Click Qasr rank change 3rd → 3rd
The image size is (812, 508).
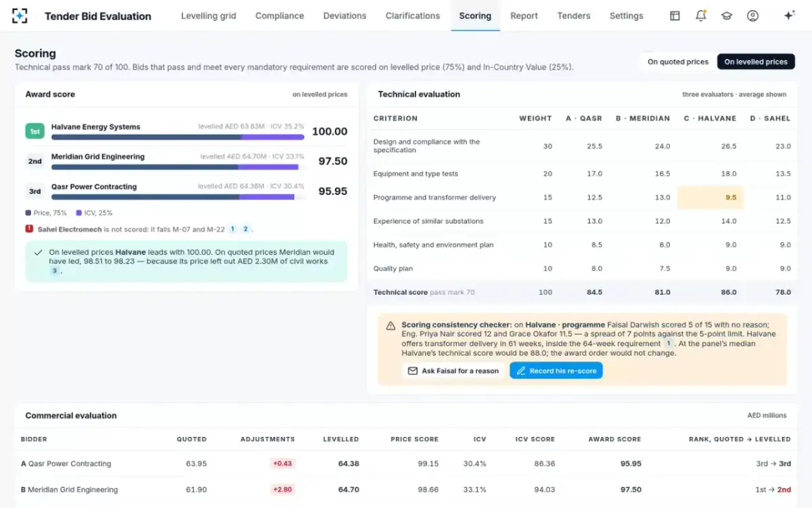pyautogui.click(x=773, y=464)
